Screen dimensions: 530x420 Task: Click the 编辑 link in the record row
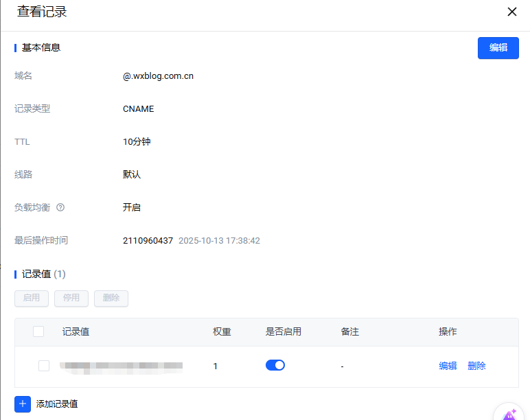coord(448,366)
